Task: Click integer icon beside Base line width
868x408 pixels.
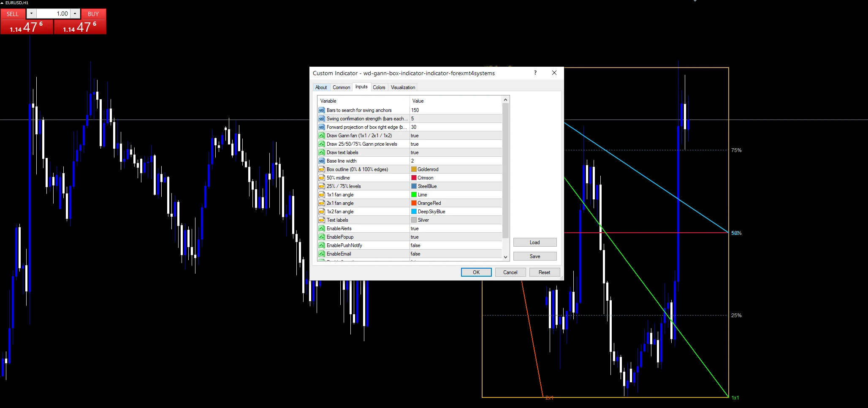Action: click(x=321, y=161)
